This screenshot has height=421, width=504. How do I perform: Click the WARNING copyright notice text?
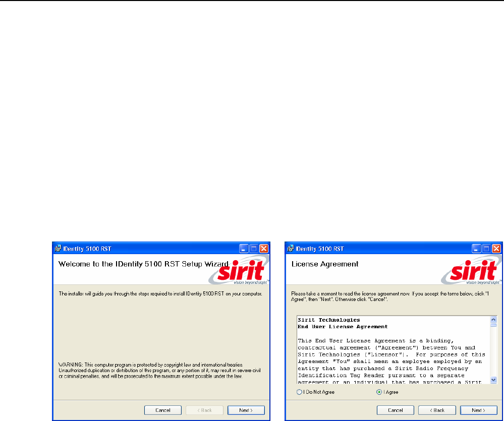pos(159,371)
